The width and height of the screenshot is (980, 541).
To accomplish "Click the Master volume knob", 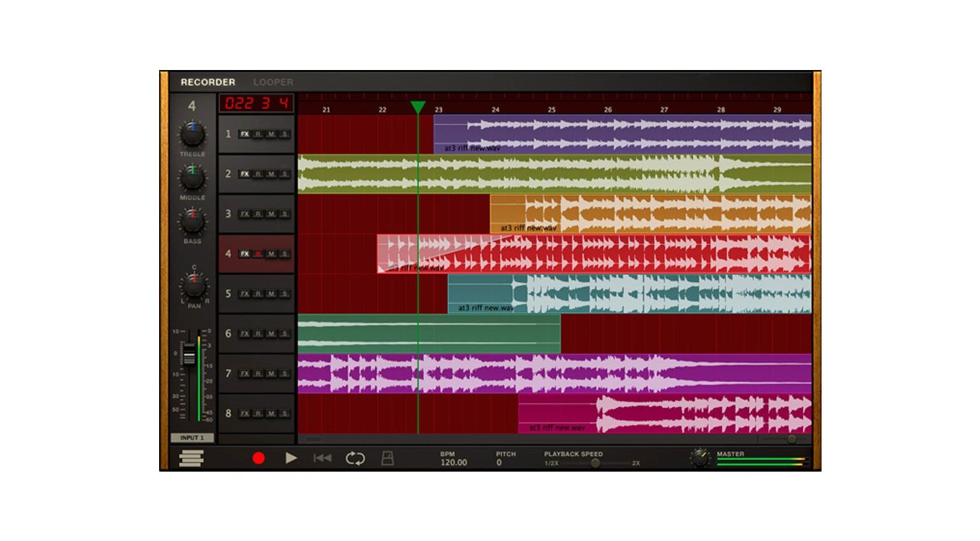I will 701,458.
